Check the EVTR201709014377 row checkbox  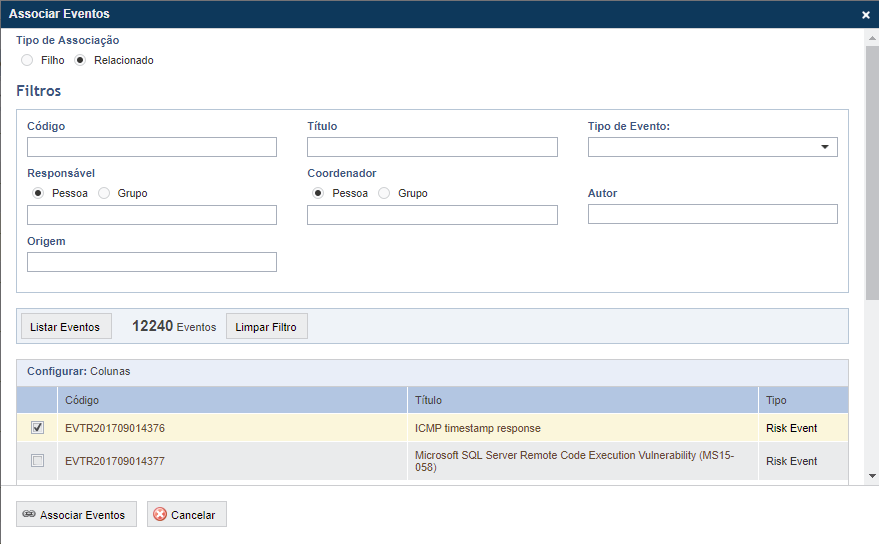pyautogui.click(x=38, y=460)
